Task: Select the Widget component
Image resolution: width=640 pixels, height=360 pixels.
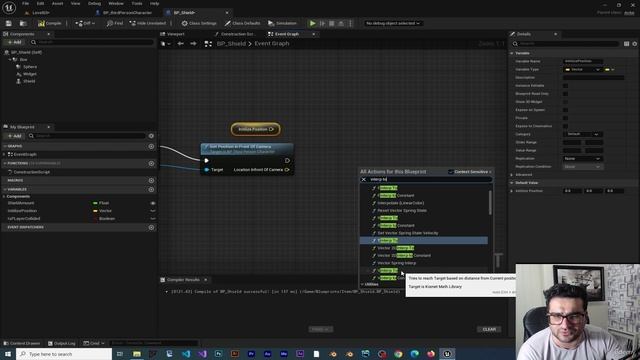Action: [30, 74]
